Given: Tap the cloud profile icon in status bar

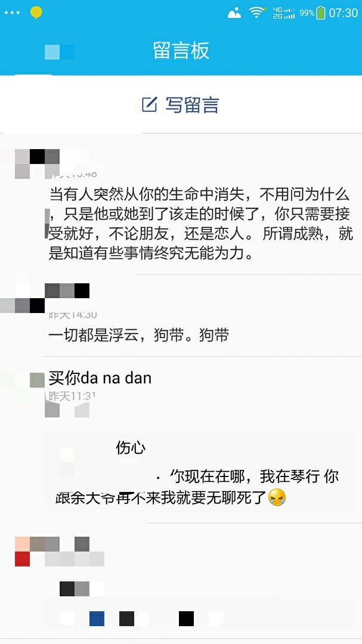Looking at the screenshot, I should [x=234, y=13].
